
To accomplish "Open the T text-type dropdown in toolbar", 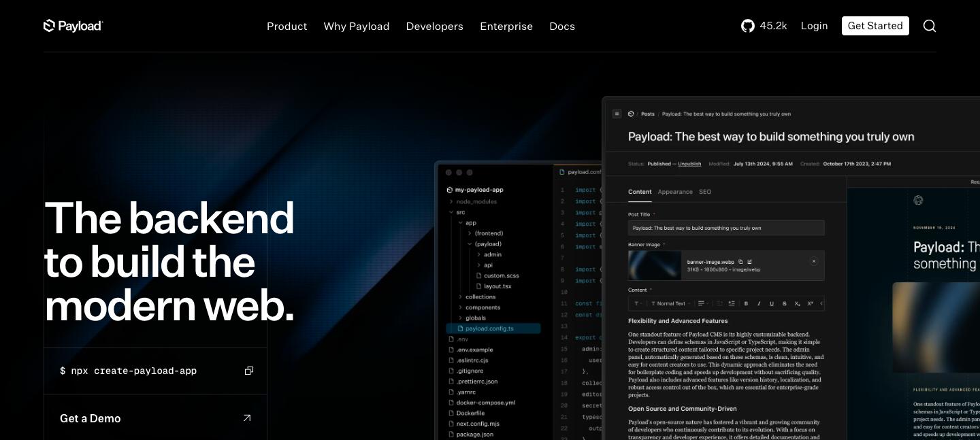I will pyautogui.click(x=638, y=303).
